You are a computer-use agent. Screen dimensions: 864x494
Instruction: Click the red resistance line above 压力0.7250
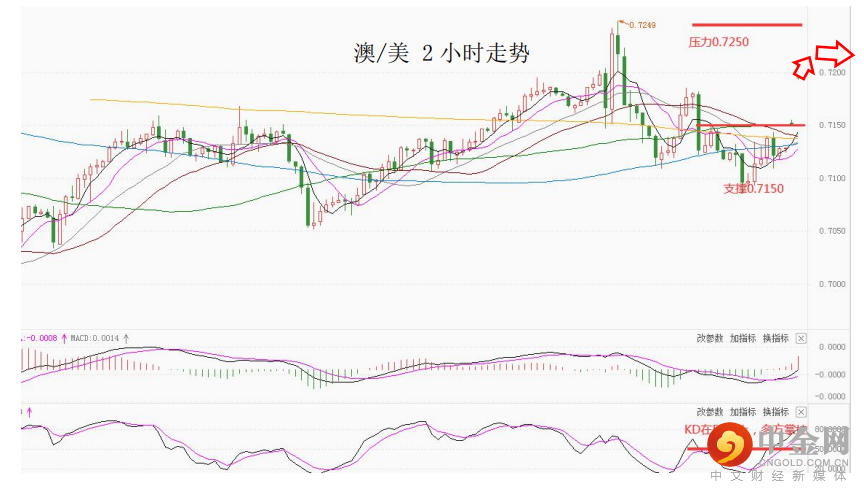tap(746, 25)
